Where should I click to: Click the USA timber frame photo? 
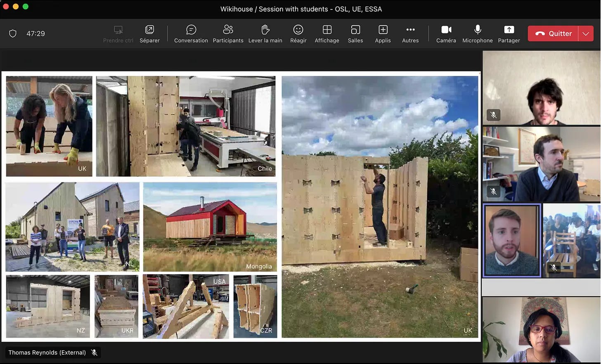[x=186, y=307]
